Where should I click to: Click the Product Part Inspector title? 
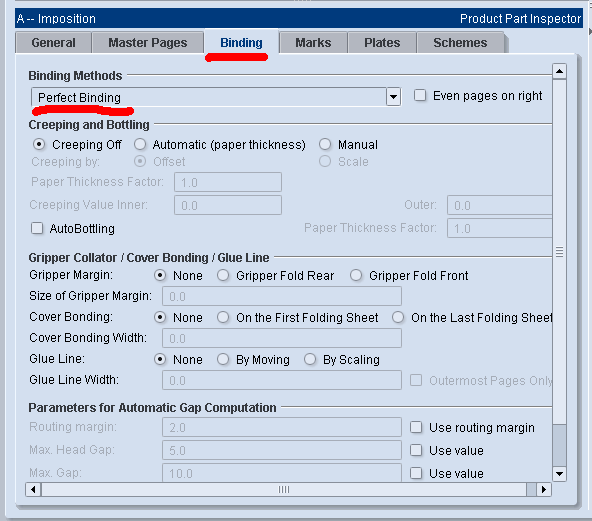click(520, 18)
